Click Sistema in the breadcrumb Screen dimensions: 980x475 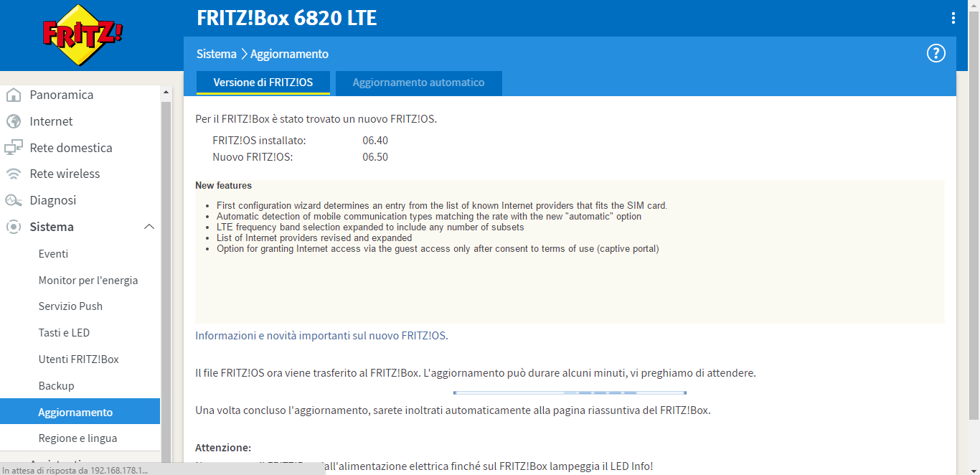click(217, 54)
